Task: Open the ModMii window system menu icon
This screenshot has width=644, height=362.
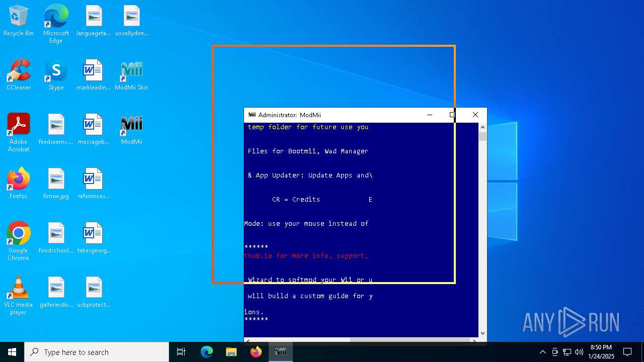Action: [252, 115]
